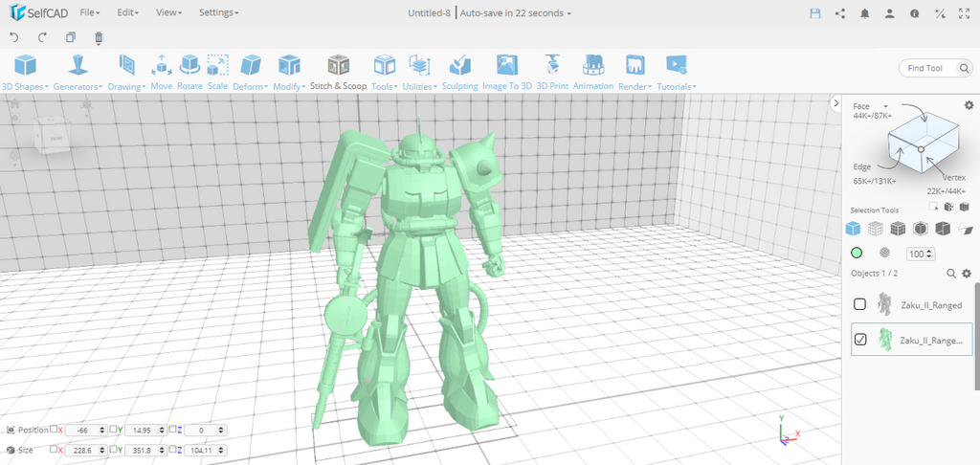Click the info icon in header
Screen dimensions: 980x465
point(915,13)
